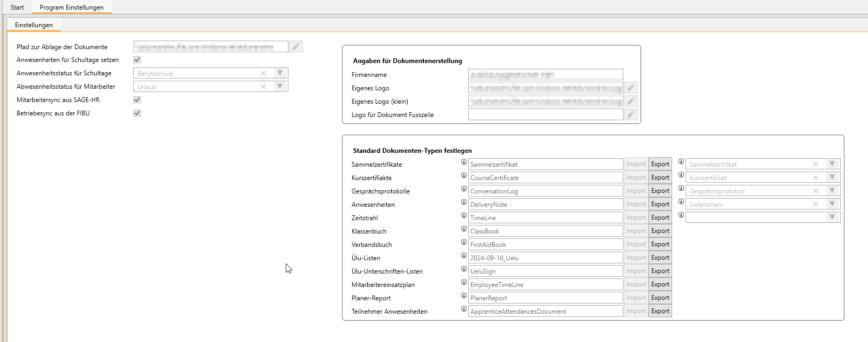Click the info icon next to Teilnehmer Anwesenheiten

pyautogui.click(x=464, y=309)
